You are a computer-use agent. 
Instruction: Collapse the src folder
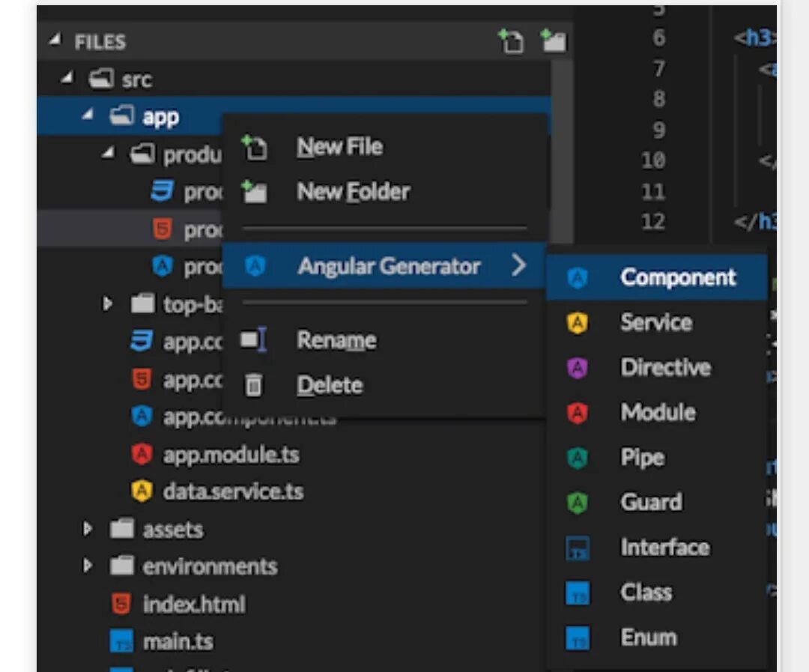67,79
